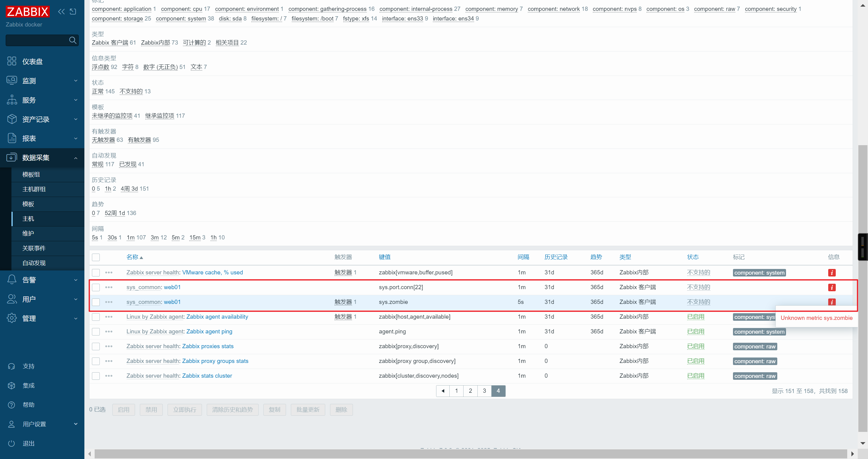Open 帮助 help in the sidebar
This screenshot has height=459, width=868.
(42, 405)
